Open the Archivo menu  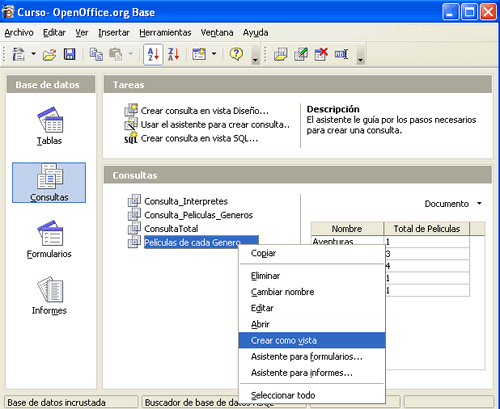pyautogui.click(x=19, y=33)
